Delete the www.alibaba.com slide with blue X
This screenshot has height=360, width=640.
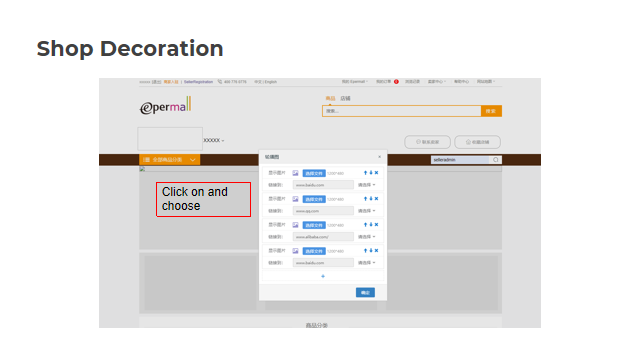click(x=376, y=225)
